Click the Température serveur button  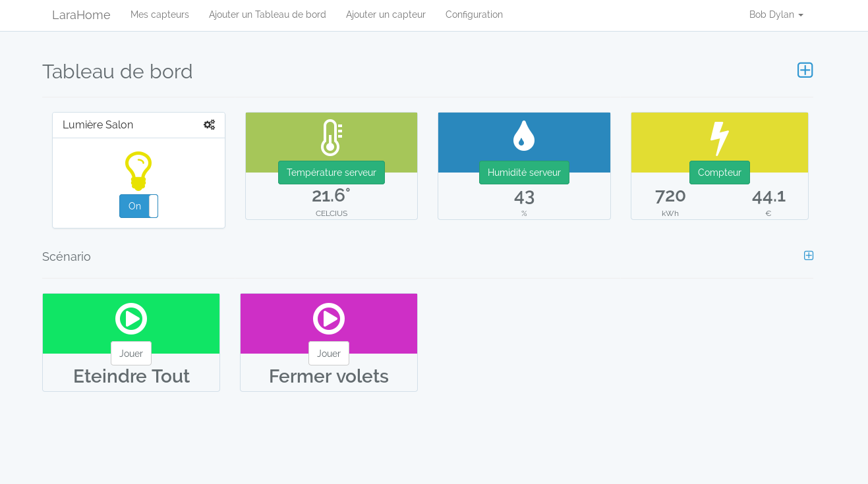coord(332,173)
